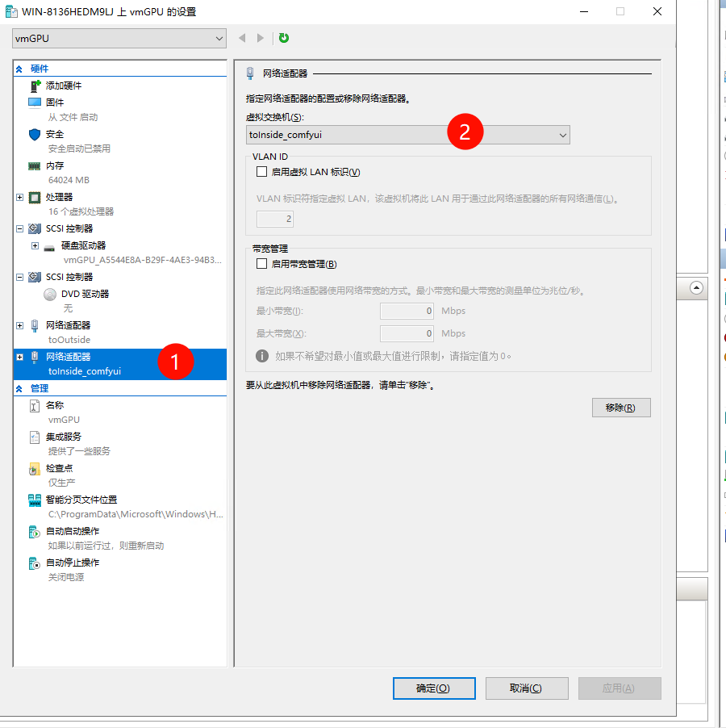The width and height of the screenshot is (726, 728).
Task: Open the vmGPU virtual machine selector dropdown
Action: [x=119, y=38]
